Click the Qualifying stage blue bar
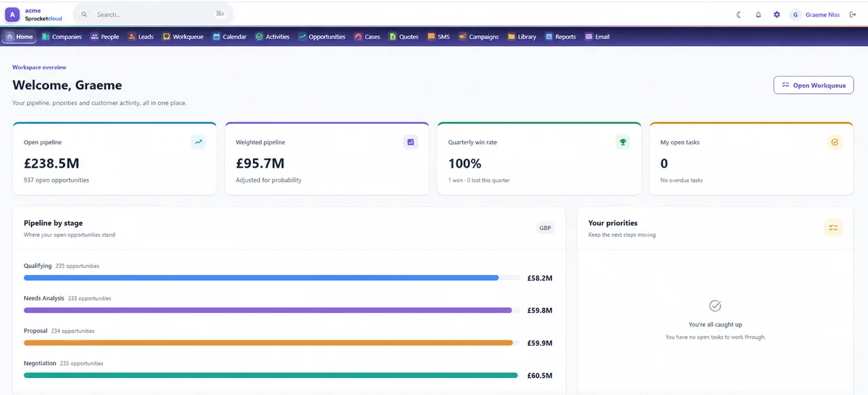The image size is (868, 395). click(261, 278)
